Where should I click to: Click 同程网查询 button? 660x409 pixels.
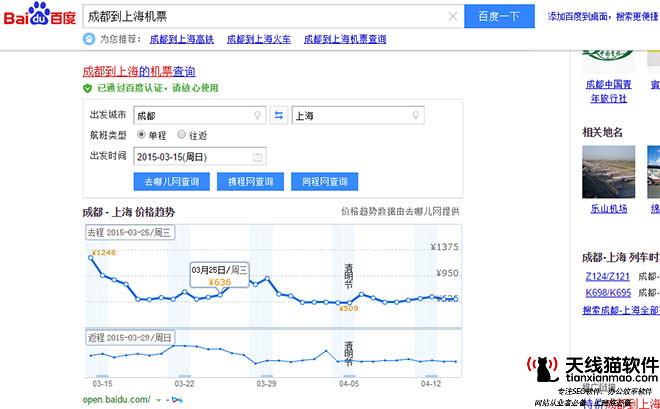(325, 182)
